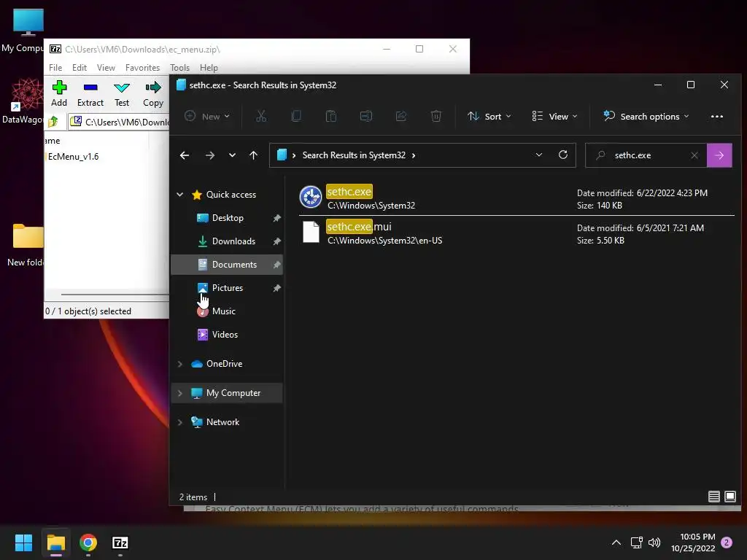747x560 pixels.
Task: Select Music in the navigation pane
Action: tap(227, 311)
